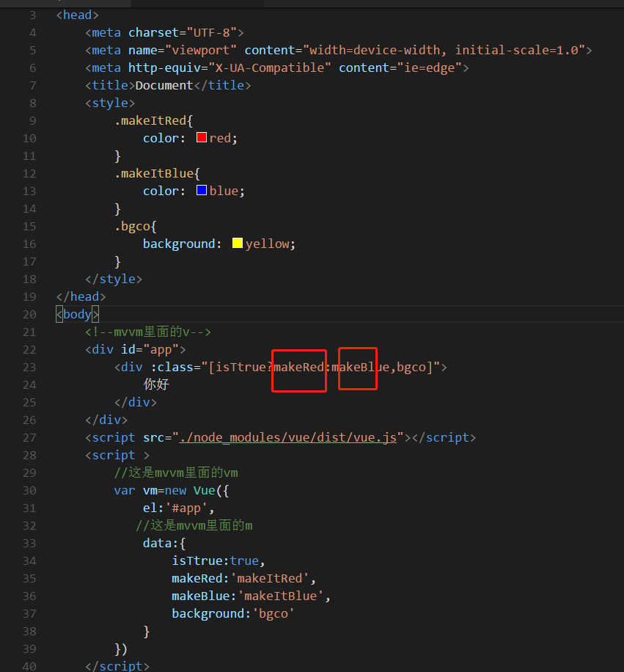The image size is (624, 672).
Task: Click the id="app" attribute on line 22
Action: [150, 350]
